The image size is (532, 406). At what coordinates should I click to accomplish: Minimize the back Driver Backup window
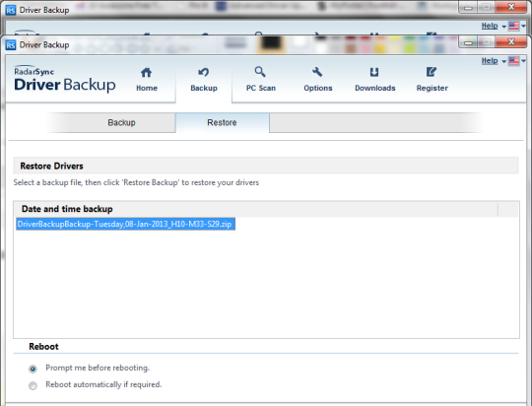point(469,7)
